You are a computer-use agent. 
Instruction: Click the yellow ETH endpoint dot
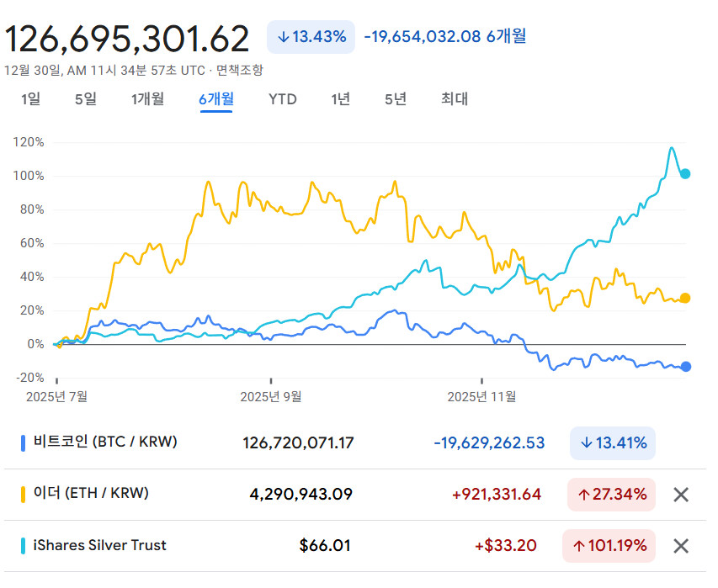(685, 299)
